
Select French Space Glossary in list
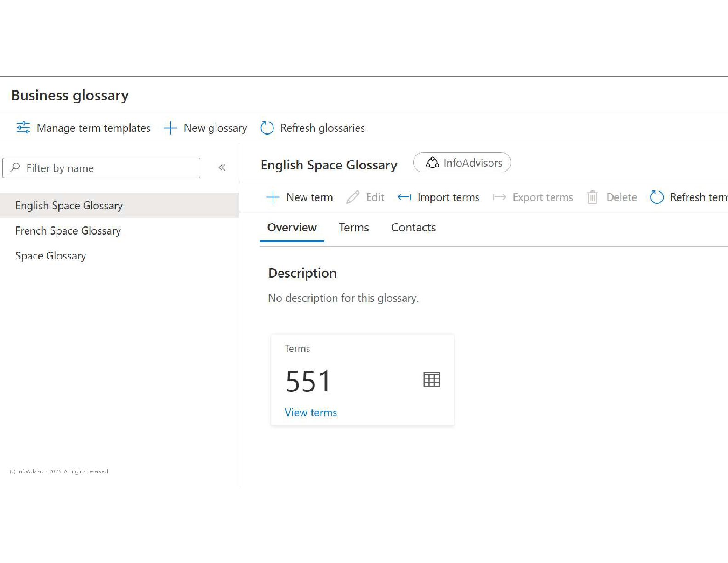click(68, 231)
